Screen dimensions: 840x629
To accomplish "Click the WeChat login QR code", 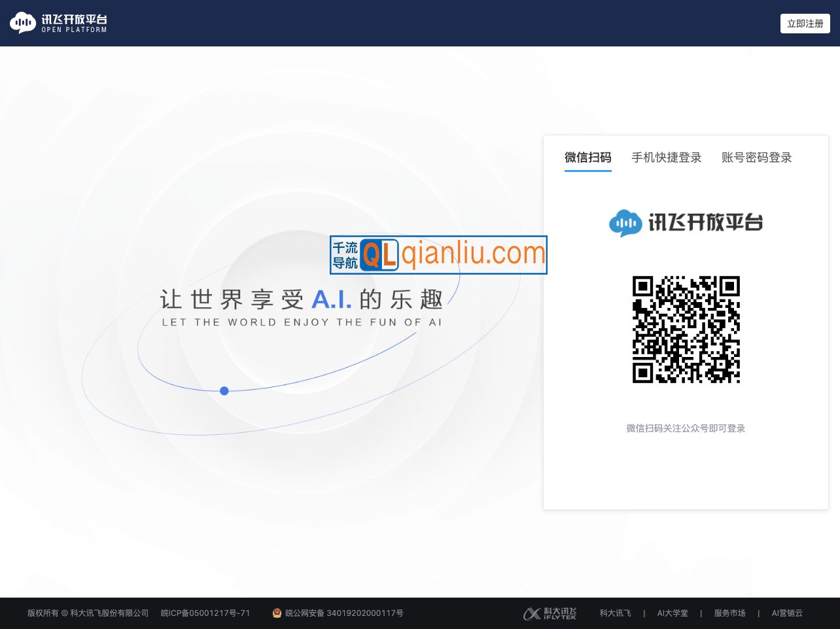I will [x=686, y=329].
